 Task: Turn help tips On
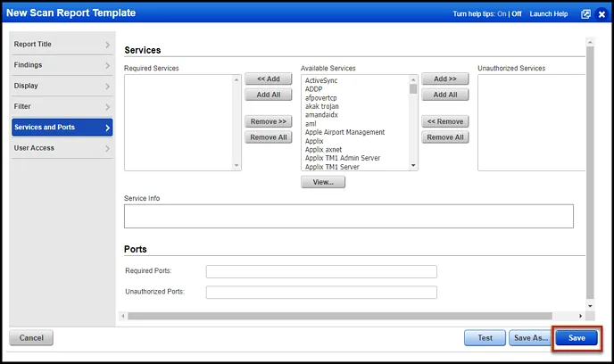[502, 13]
